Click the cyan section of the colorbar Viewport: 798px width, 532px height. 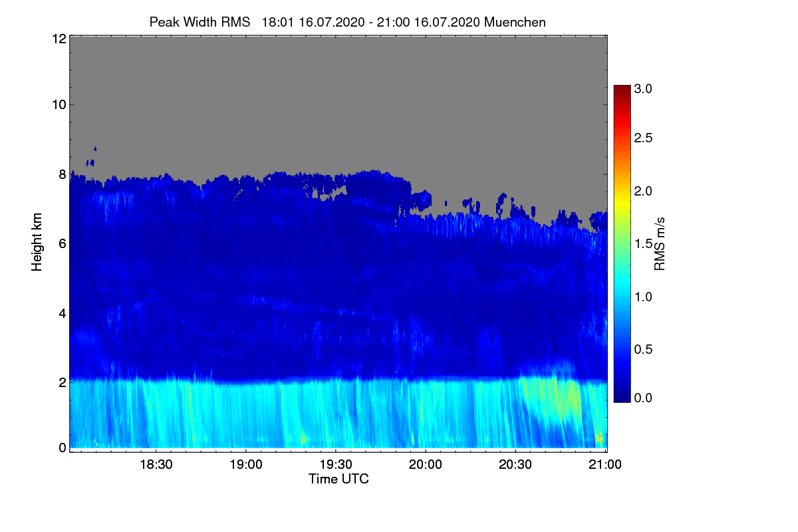(622, 283)
